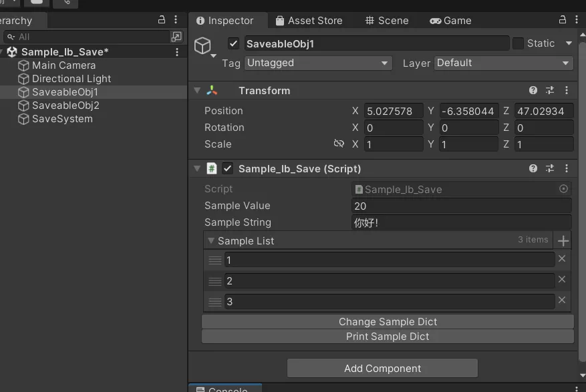Open Inspector panel three-dot menu
The height and width of the screenshot is (392, 586).
(x=577, y=20)
